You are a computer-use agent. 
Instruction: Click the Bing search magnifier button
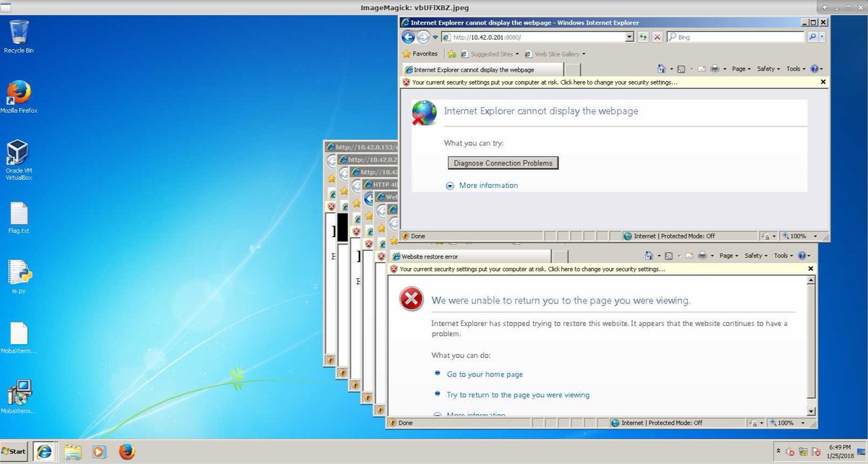pyautogui.click(x=812, y=37)
